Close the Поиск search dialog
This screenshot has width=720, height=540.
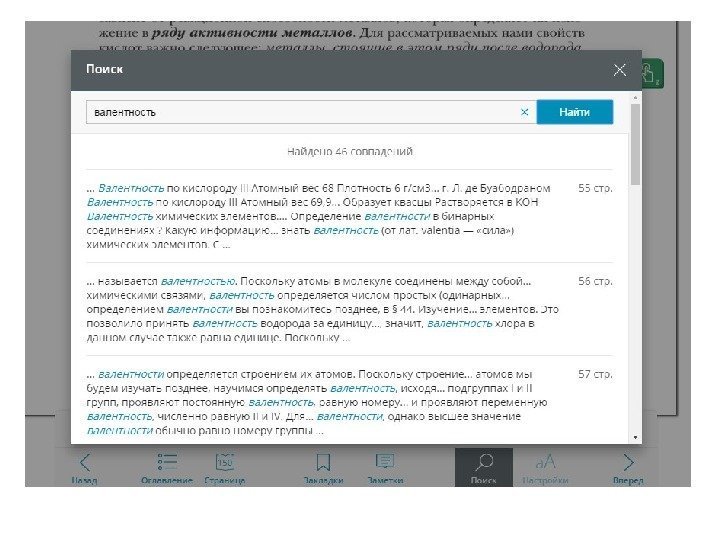tap(619, 70)
